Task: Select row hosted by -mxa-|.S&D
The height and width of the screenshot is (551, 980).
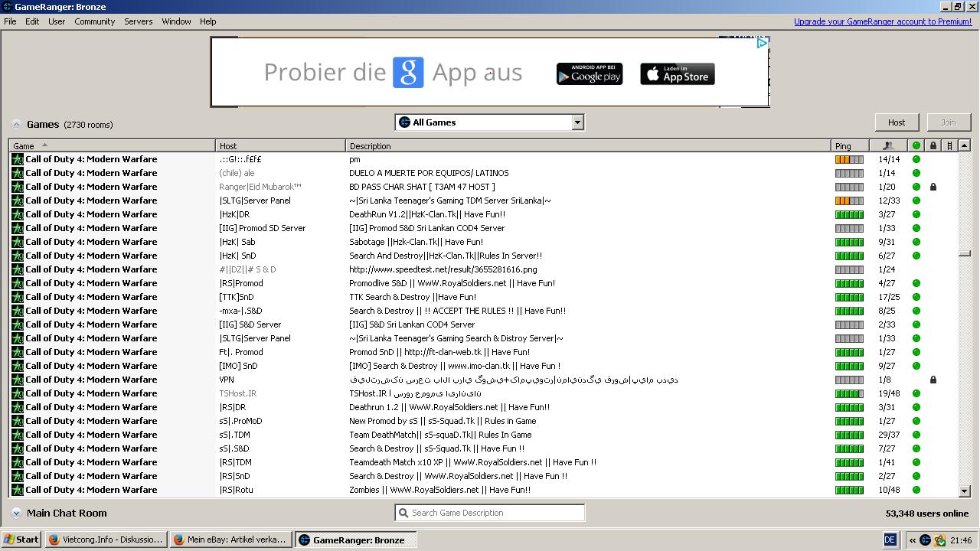Action: (x=483, y=311)
